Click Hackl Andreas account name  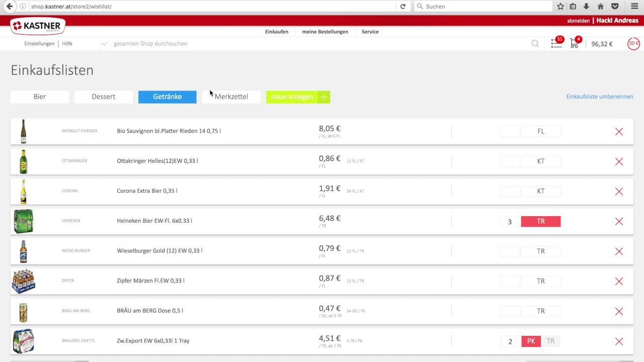[617, 21]
